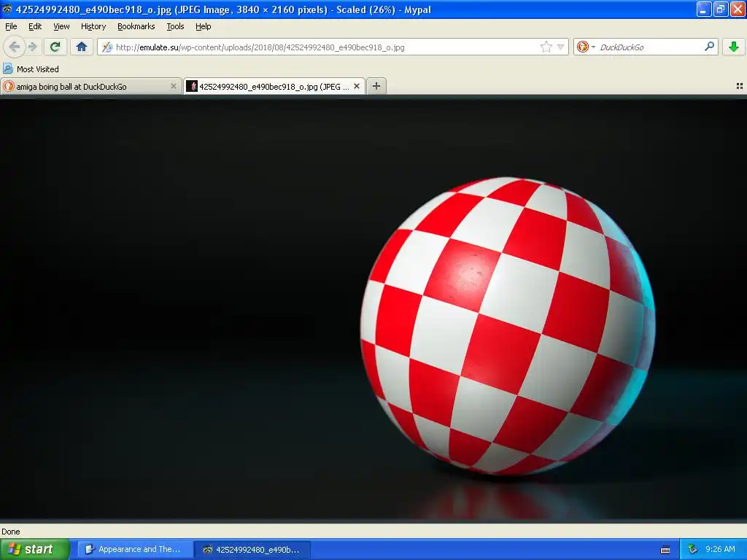The width and height of the screenshot is (747, 560).
Task: Open the browser home page
Action: 82,47
